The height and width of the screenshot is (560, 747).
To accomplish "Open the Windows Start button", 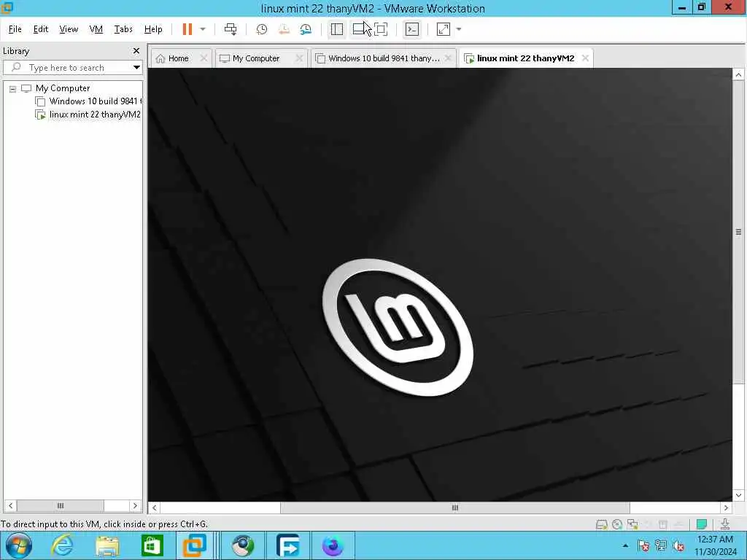I will (x=19, y=545).
